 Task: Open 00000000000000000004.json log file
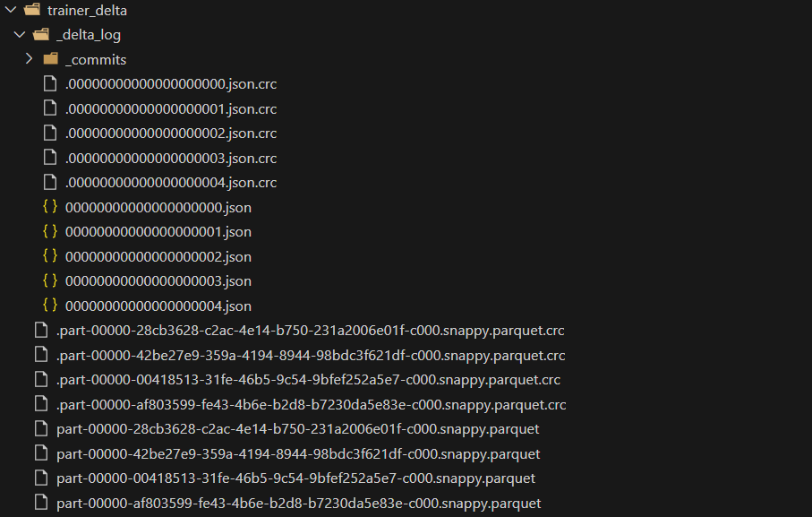pyautogui.click(x=158, y=306)
